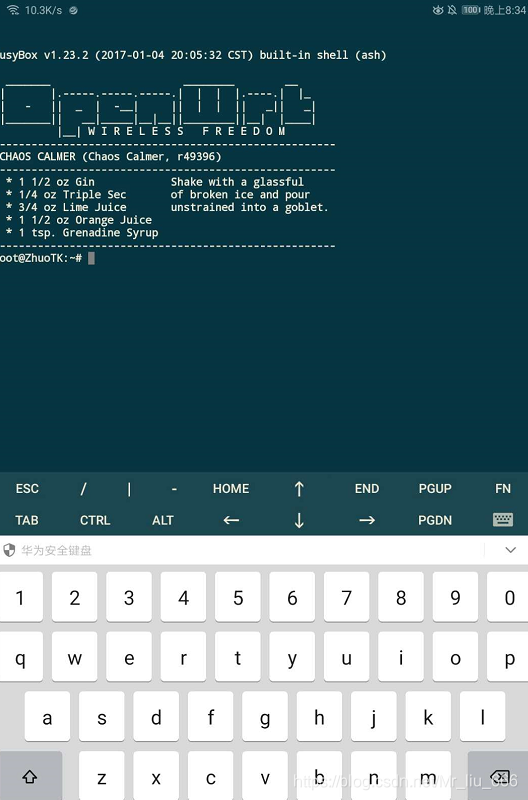Tap the battery indicator in status bar

pos(471,10)
